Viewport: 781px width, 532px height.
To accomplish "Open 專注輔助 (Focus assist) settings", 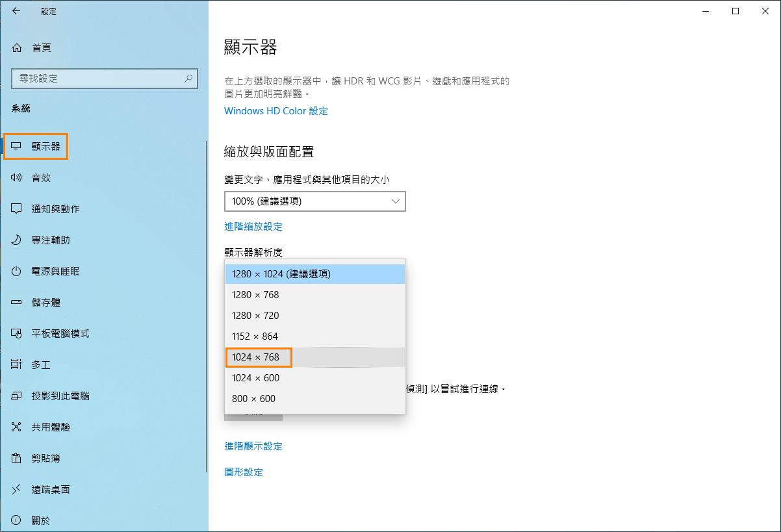I will click(40, 240).
